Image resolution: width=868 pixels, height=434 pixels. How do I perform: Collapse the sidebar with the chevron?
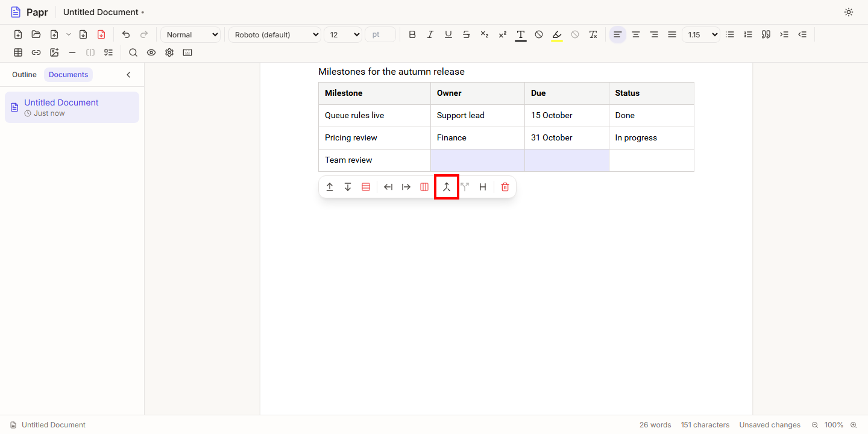tap(128, 75)
